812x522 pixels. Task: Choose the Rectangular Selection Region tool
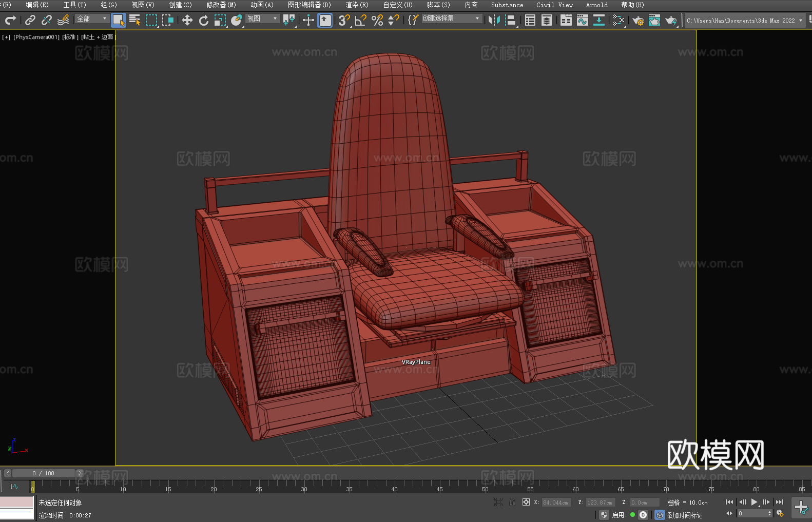[151, 20]
